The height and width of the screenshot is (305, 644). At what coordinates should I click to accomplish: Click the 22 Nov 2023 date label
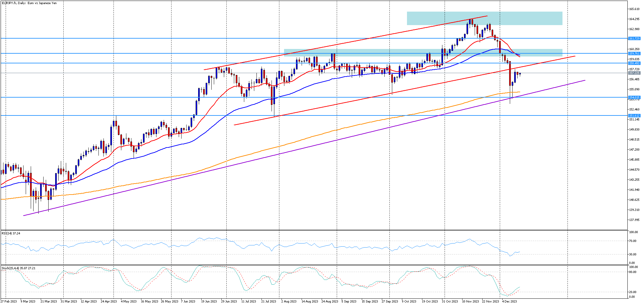(490, 302)
